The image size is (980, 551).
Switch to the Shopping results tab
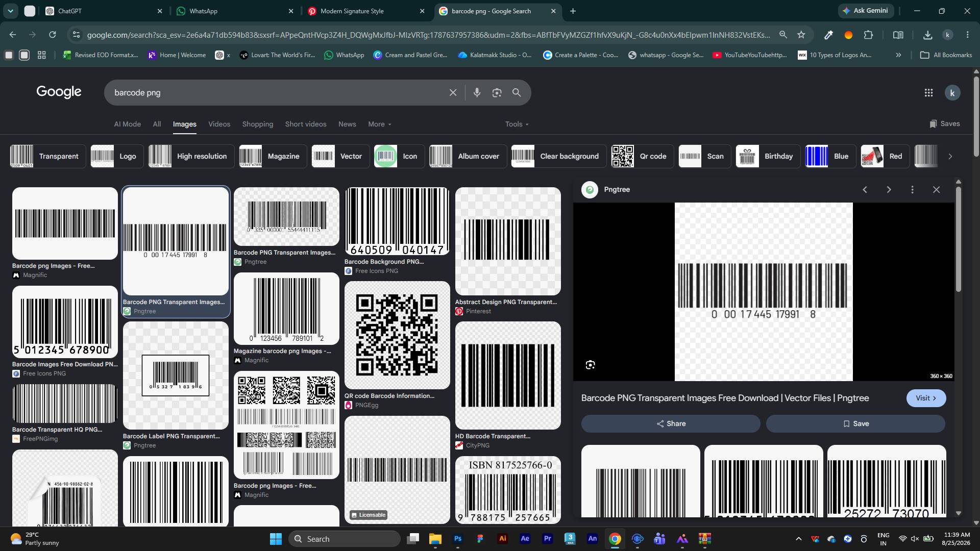[257, 124]
